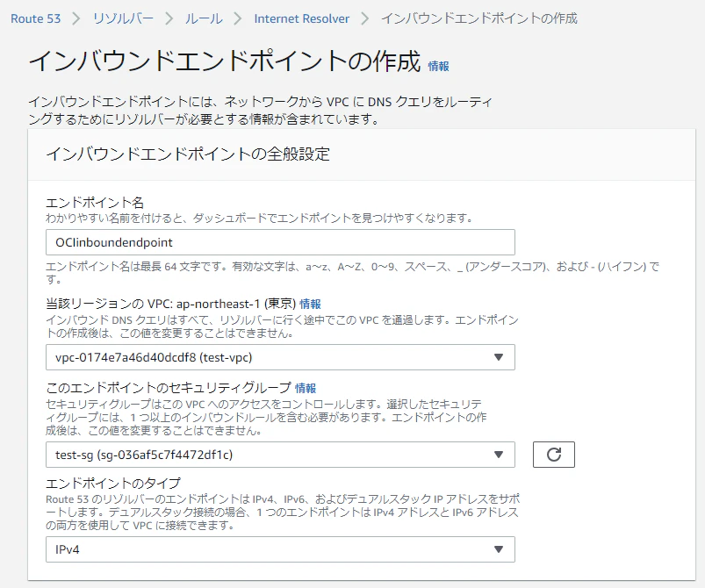The height and width of the screenshot is (588, 705).
Task: Expand the endpoint type dropdown IPv4
Action: pos(280,549)
